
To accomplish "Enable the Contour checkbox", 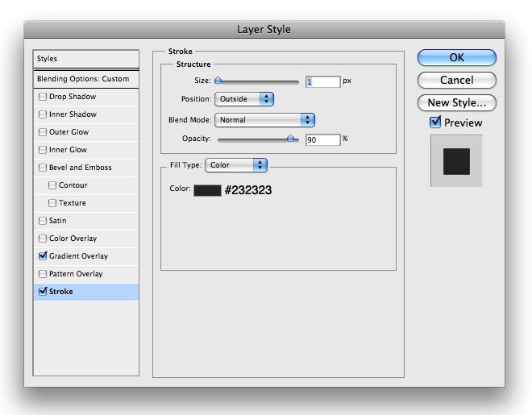I will coord(52,185).
